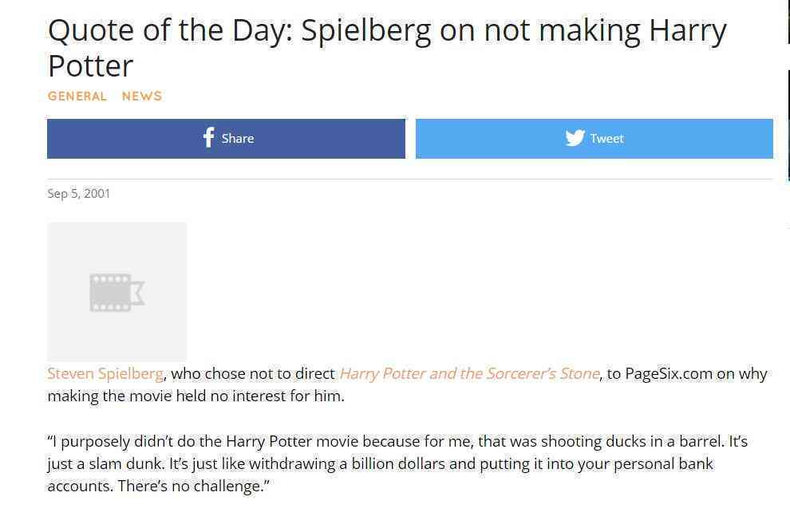790x532 pixels.
Task: Share the article on Facebook
Action: 226,139
